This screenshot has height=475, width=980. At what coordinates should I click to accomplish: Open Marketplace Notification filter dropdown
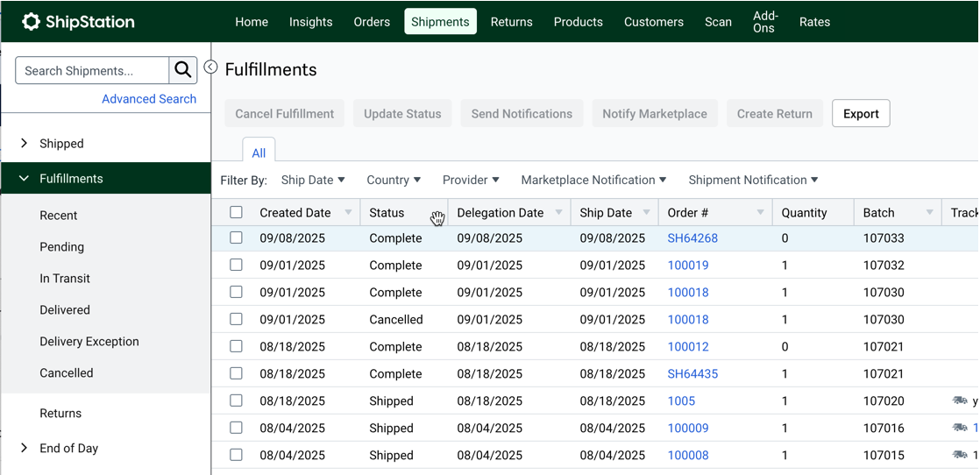point(593,180)
